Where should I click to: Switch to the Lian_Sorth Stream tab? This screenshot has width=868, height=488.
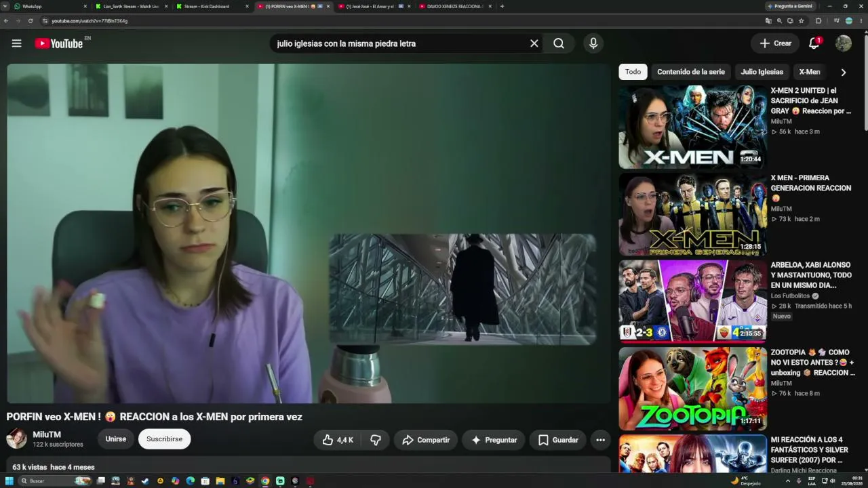click(132, 6)
